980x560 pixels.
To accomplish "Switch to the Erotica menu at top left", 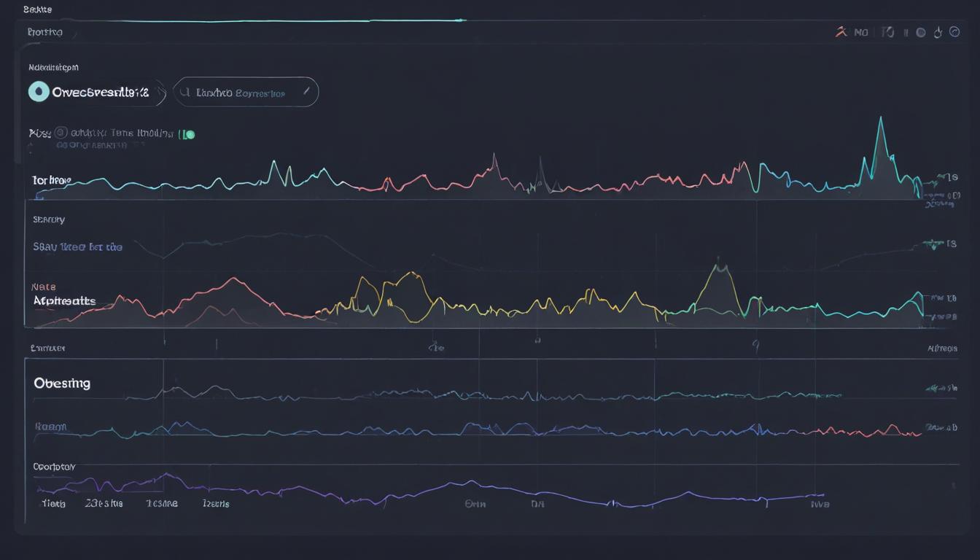I will point(44,32).
